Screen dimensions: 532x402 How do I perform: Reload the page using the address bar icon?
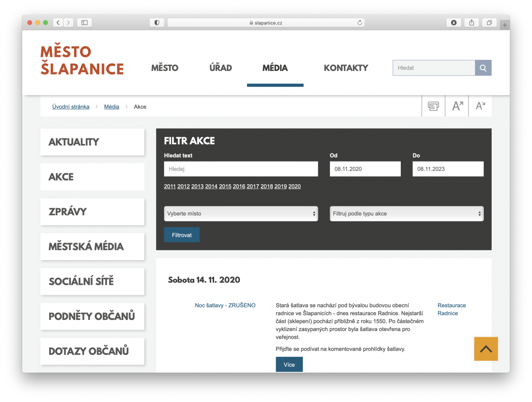tap(360, 23)
